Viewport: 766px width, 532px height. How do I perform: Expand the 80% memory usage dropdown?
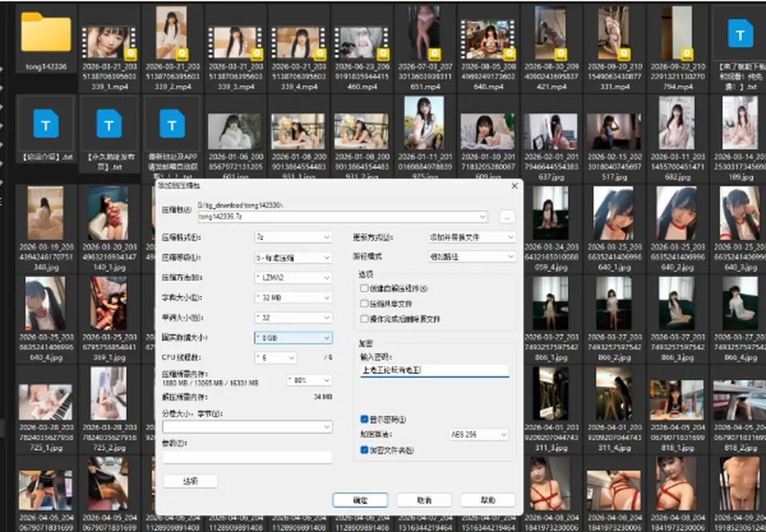click(310, 380)
